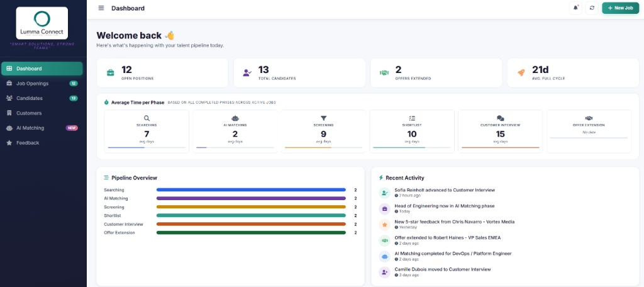Open Feedback in the sidebar

click(42, 143)
